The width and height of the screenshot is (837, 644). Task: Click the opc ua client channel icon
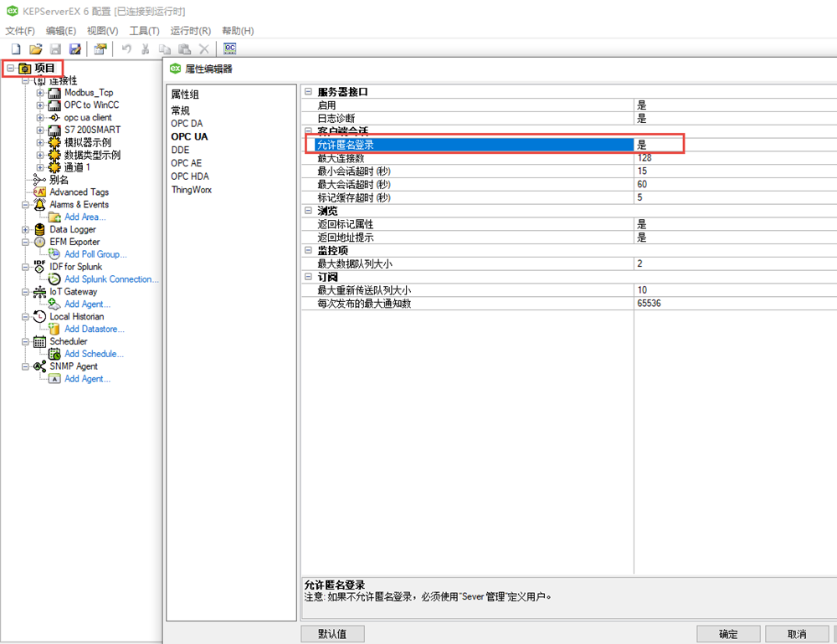pos(54,117)
